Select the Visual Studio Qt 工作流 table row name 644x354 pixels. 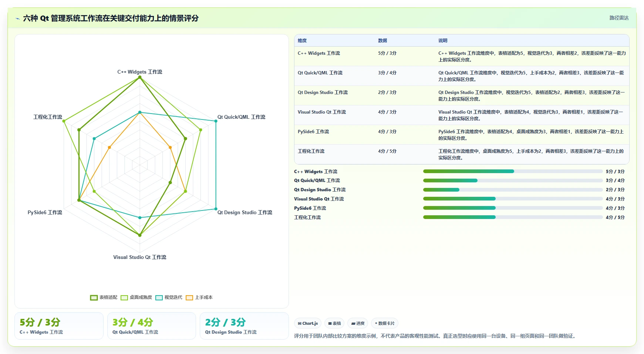322,112
